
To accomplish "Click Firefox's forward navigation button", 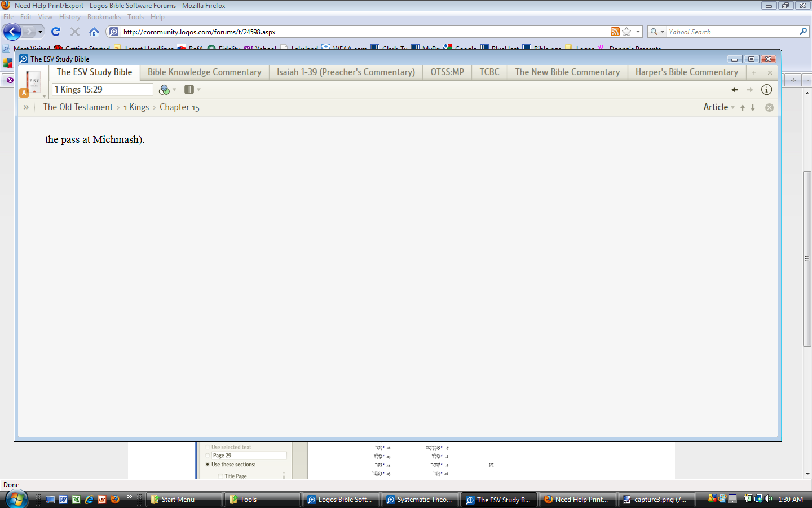I will (29, 32).
